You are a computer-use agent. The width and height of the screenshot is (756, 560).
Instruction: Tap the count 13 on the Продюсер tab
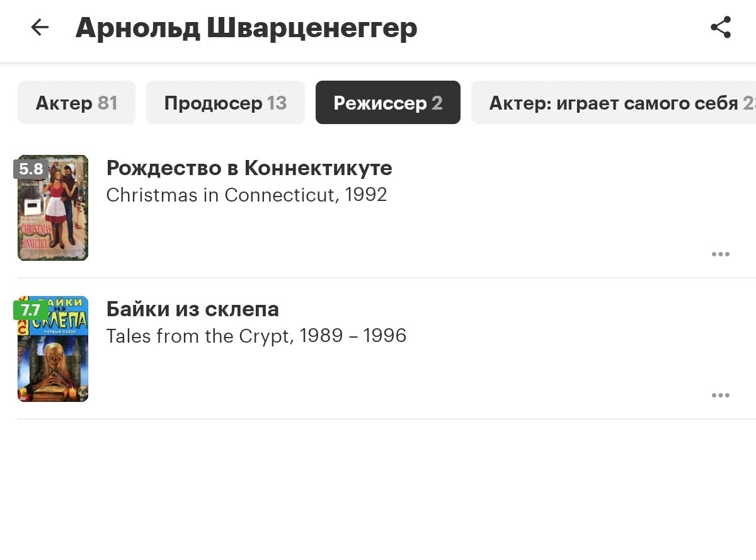tap(277, 103)
